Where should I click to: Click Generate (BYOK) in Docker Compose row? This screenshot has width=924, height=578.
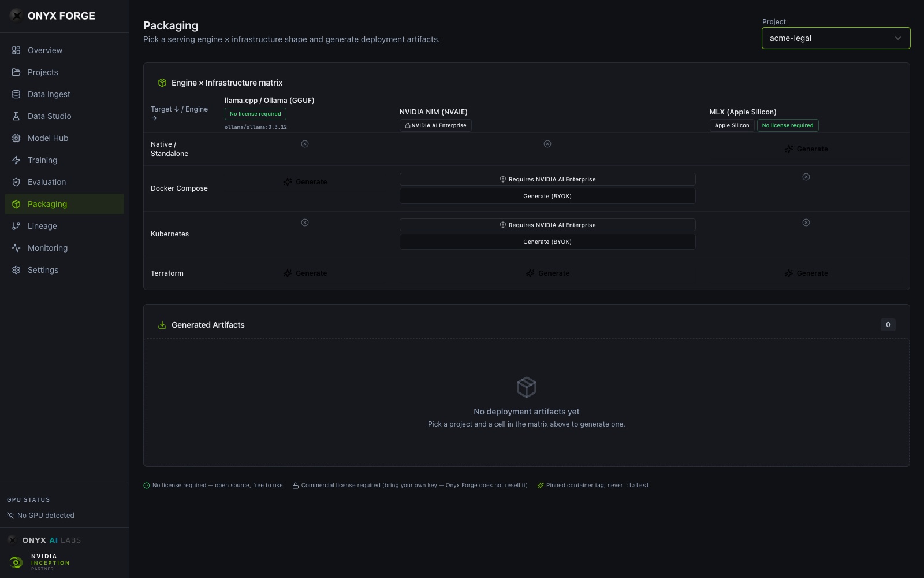[547, 196]
